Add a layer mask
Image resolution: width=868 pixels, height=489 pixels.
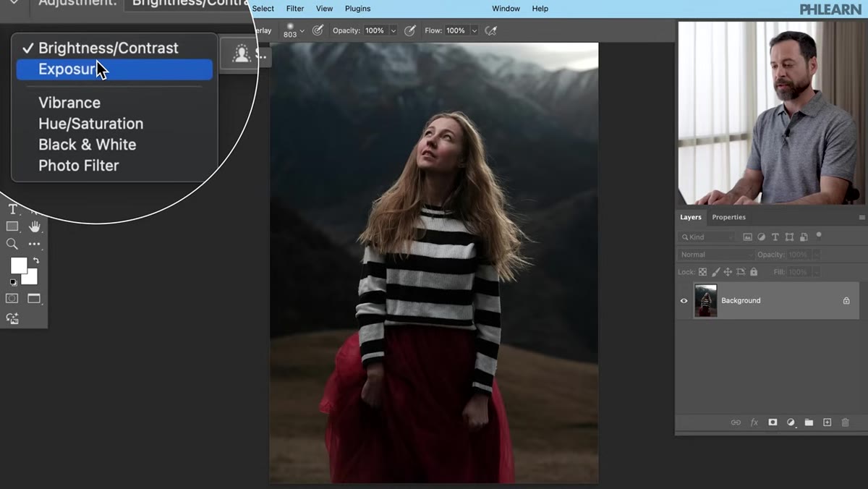[773, 422]
